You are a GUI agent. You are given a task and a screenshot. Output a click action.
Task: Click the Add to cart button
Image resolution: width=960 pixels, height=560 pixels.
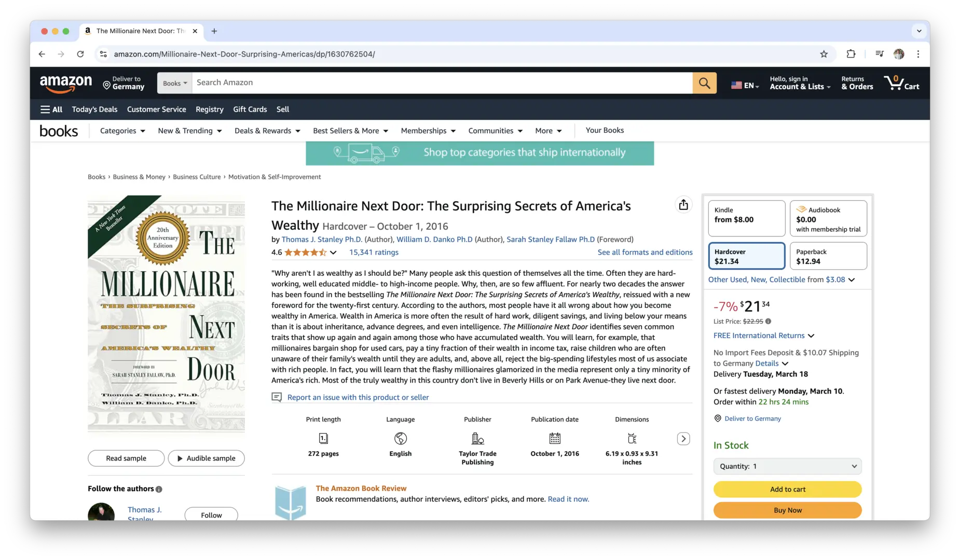(787, 489)
